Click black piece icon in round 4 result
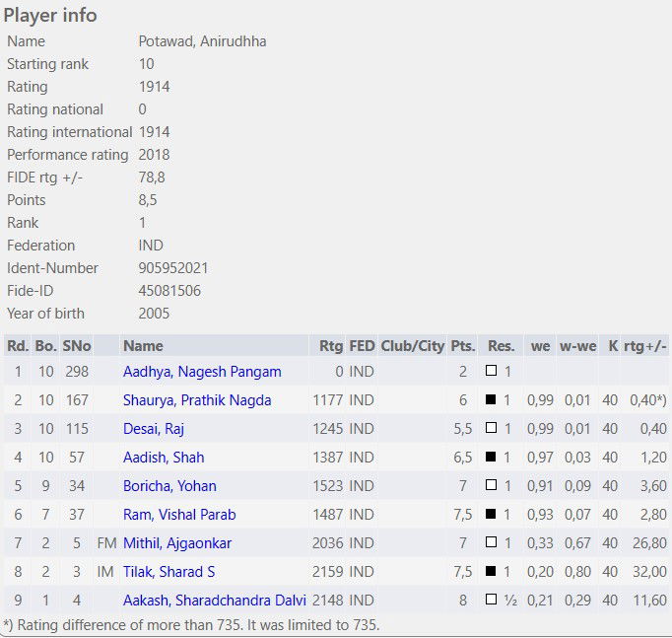The width and height of the screenshot is (672, 638). (x=491, y=458)
